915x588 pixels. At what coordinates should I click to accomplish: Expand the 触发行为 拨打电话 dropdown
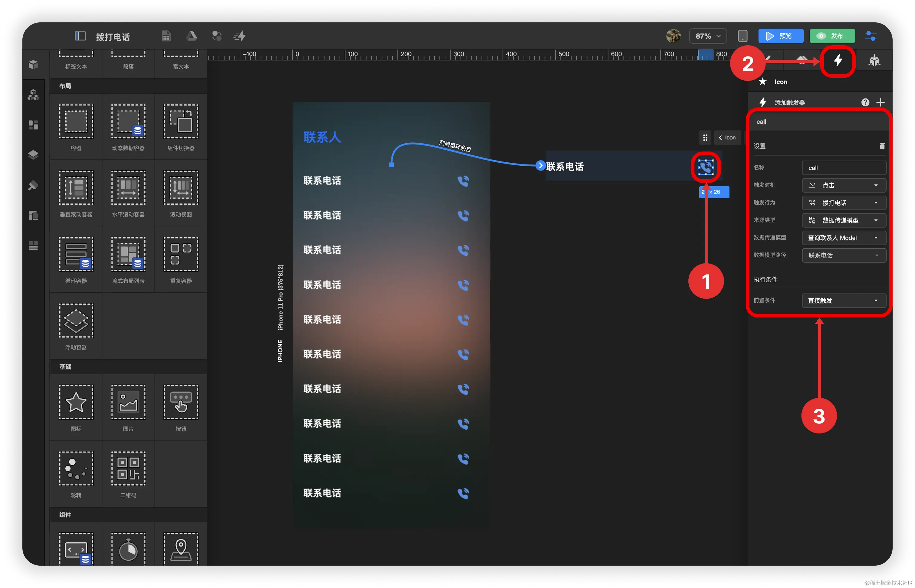click(x=844, y=203)
